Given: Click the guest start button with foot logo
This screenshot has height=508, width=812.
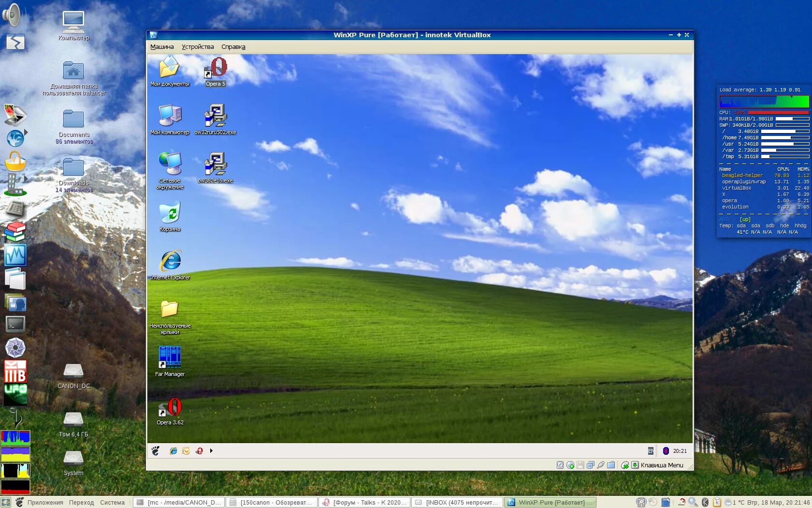Looking at the screenshot, I should [x=155, y=451].
